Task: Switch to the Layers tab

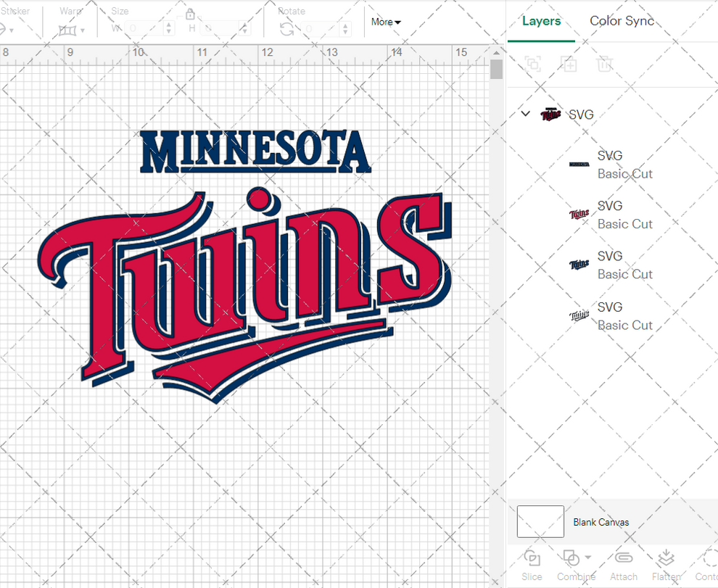Action: [x=540, y=21]
